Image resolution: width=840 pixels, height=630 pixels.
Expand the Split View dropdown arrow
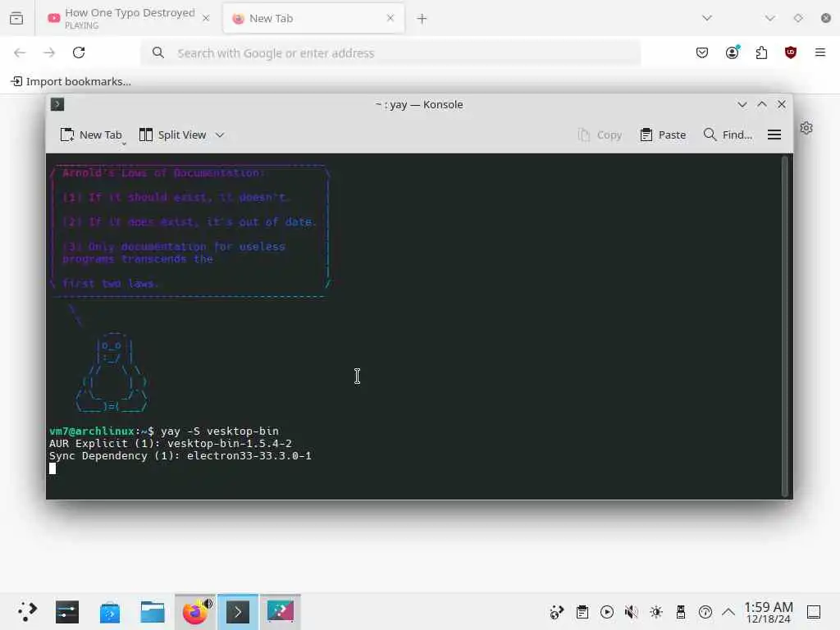[x=220, y=135]
